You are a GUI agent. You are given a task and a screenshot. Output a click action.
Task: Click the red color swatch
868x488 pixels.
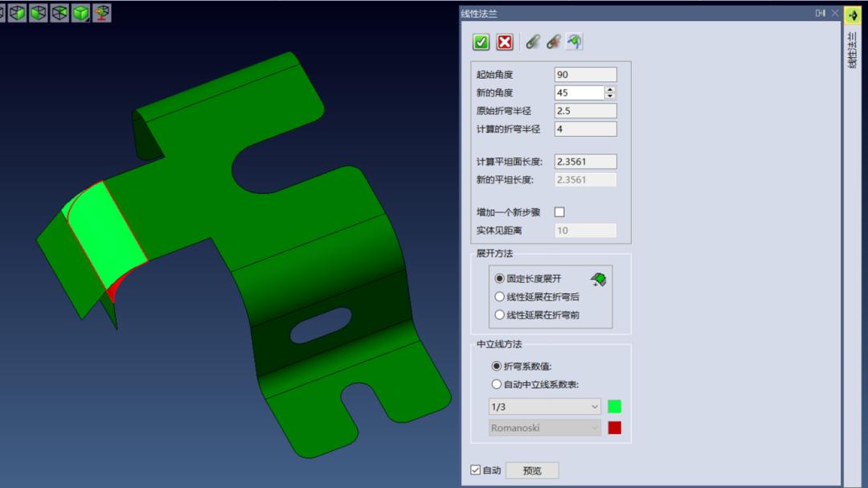tap(615, 428)
